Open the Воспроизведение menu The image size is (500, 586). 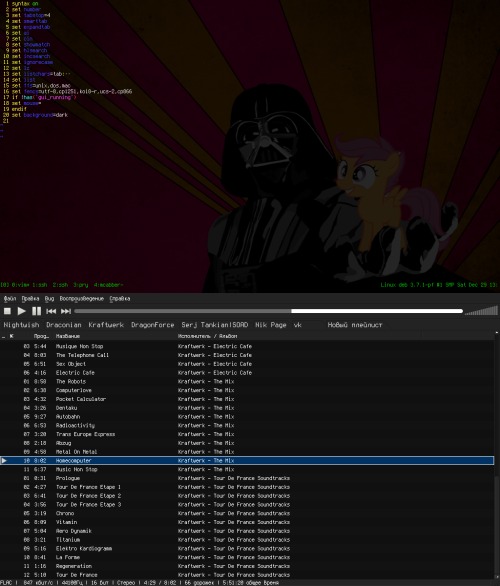(x=81, y=299)
